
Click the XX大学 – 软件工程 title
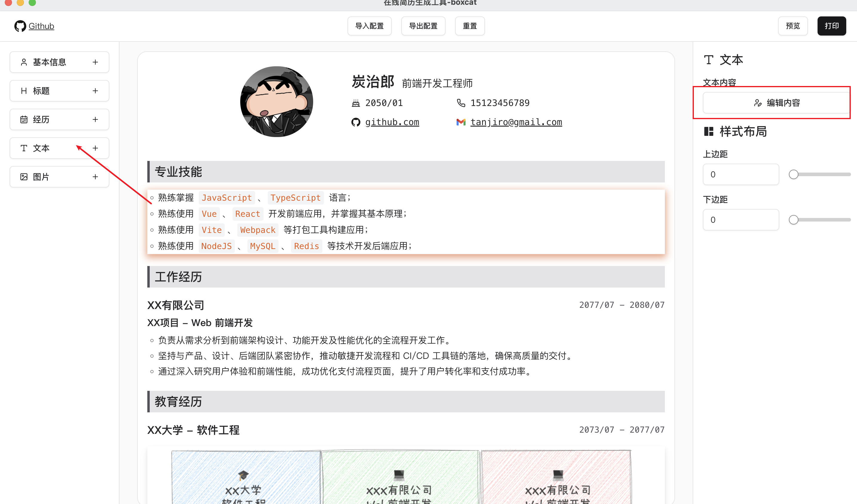[x=193, y=430]
